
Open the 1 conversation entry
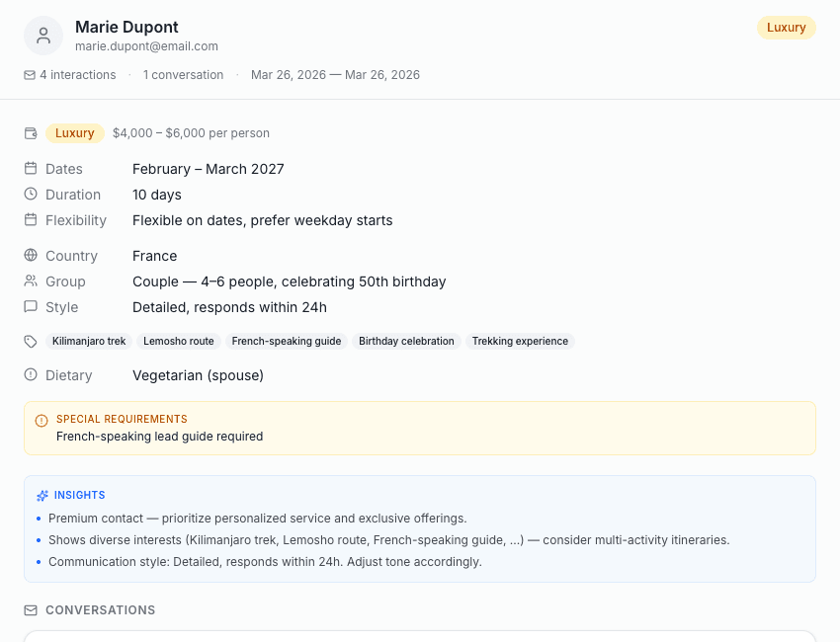coord(183,74)
